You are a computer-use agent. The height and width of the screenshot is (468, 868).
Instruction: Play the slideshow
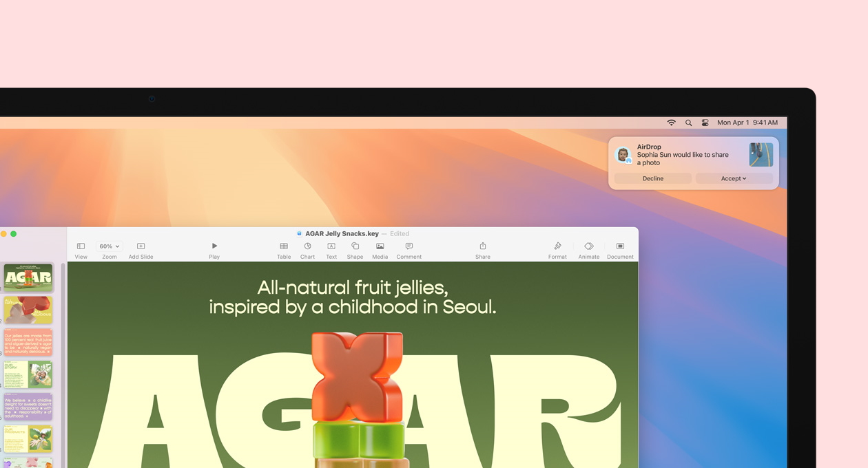point(214,250)
